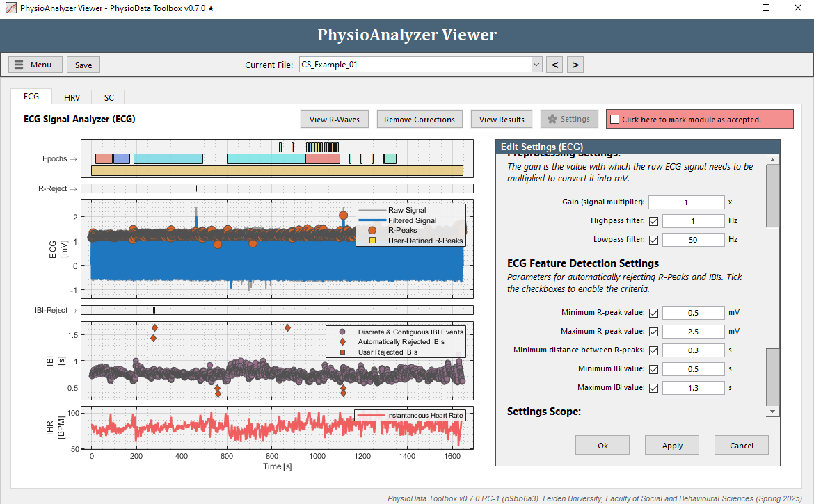Click the R-Reject marker tick

196,189
